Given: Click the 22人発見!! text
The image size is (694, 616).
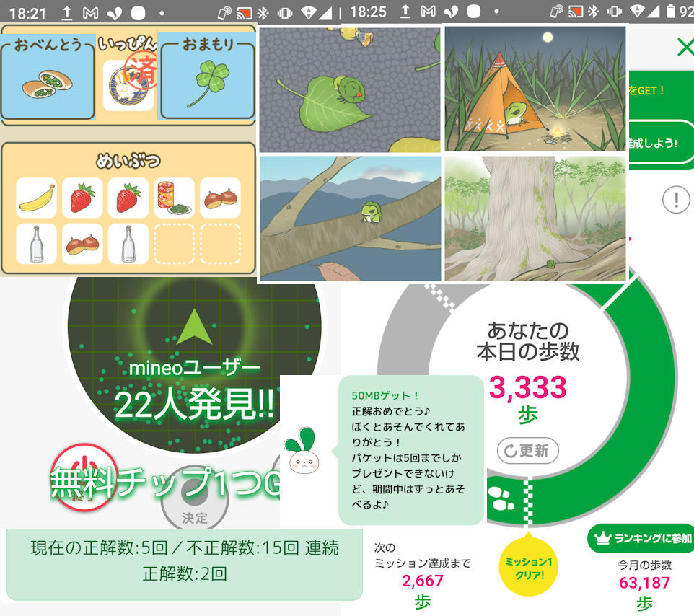Looking at the screenshot, I should pyautogui.click(x=194, y=404).
